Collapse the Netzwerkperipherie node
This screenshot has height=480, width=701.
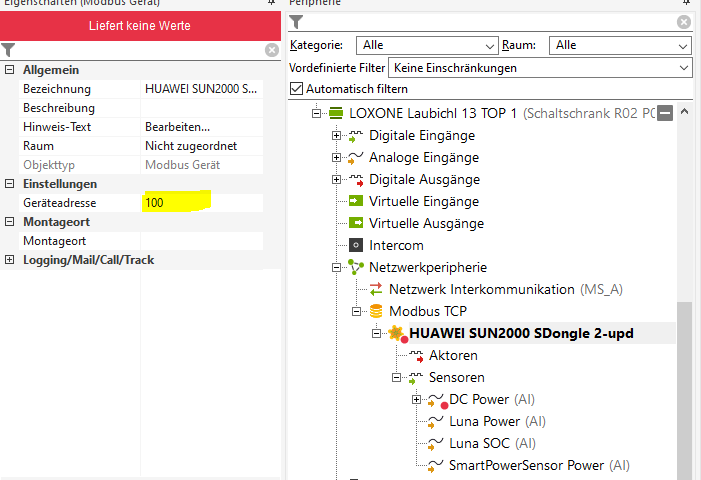tap(336, 268)
